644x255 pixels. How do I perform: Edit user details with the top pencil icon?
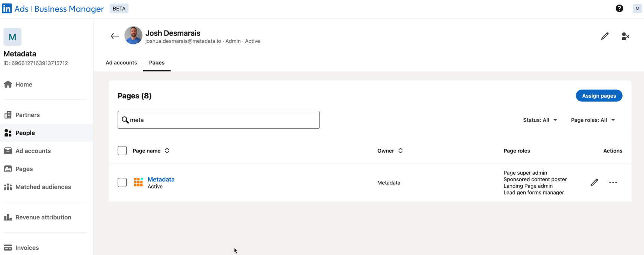click(605, 36)
